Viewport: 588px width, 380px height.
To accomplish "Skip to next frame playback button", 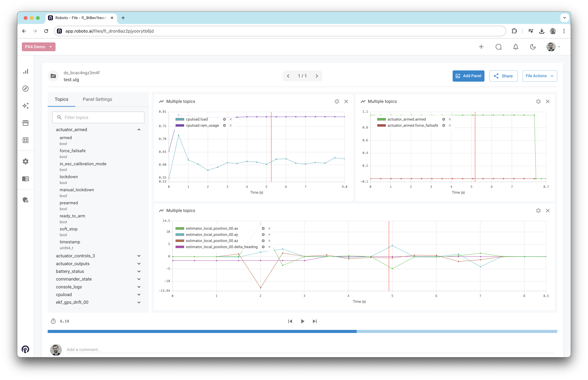I will point(315,321).
